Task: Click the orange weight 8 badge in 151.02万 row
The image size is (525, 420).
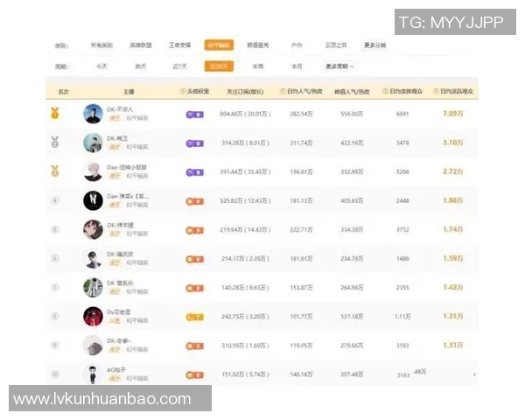Action: point(194,375)
